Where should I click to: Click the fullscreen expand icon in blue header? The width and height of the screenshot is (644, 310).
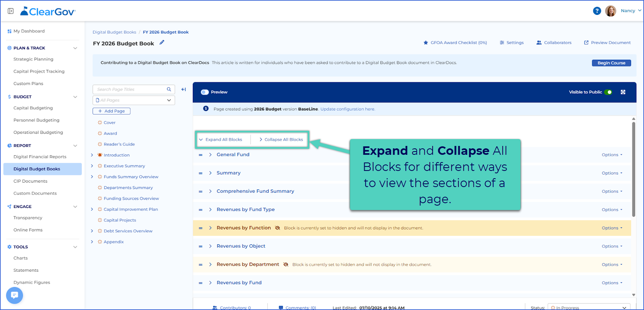click(623, 92)
